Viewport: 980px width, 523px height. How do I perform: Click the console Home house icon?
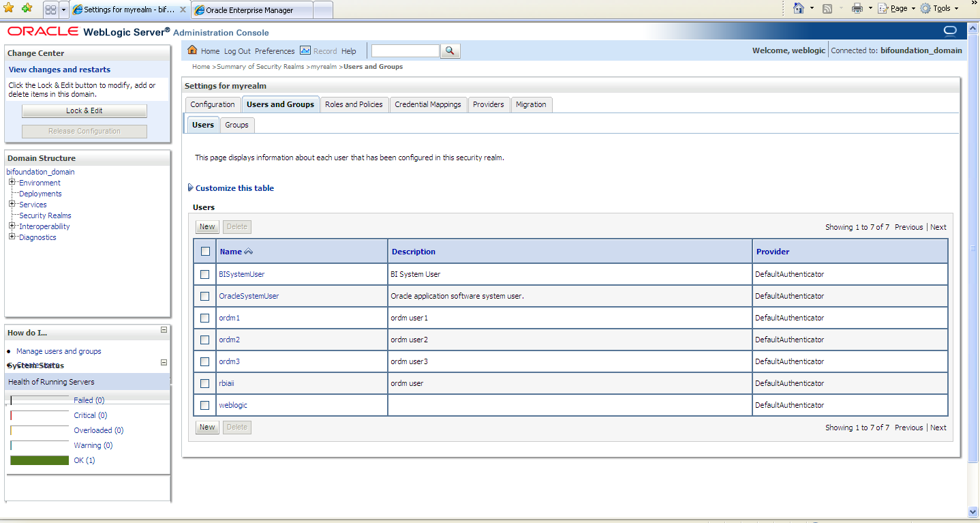coord(192,50)
